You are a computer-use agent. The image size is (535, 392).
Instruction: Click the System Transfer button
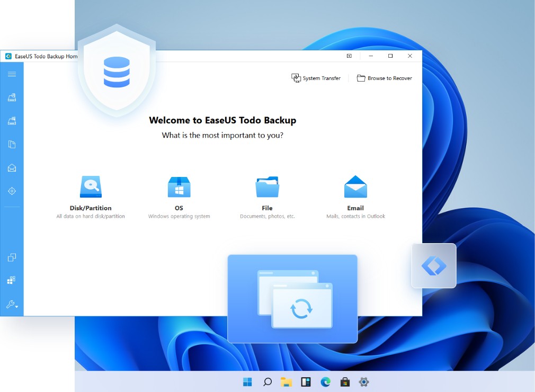[x=316, y=78]
